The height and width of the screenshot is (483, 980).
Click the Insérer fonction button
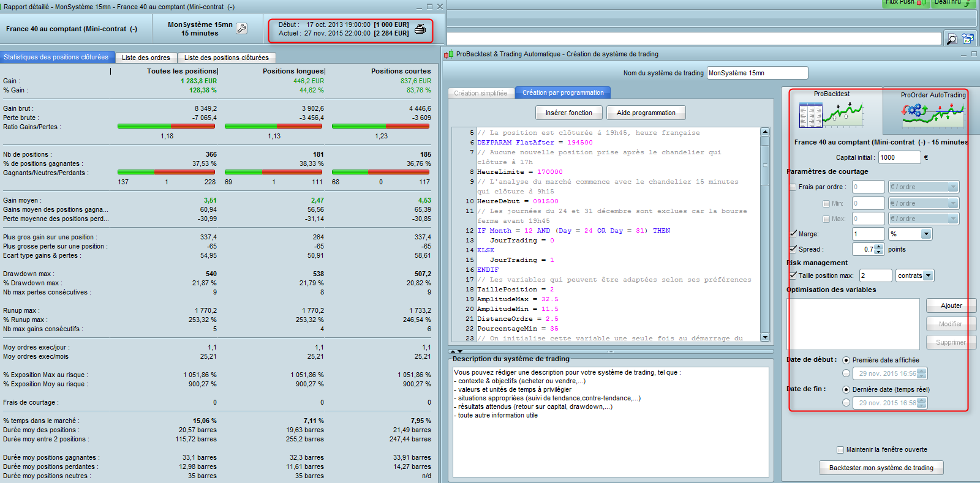tap(568, 113)
